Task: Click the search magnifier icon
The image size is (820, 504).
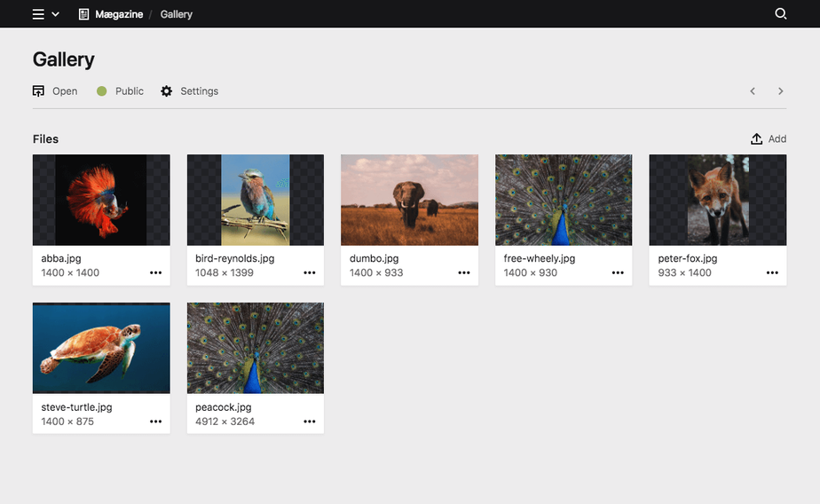Action: pyautogui.click(x=781, y=14)
